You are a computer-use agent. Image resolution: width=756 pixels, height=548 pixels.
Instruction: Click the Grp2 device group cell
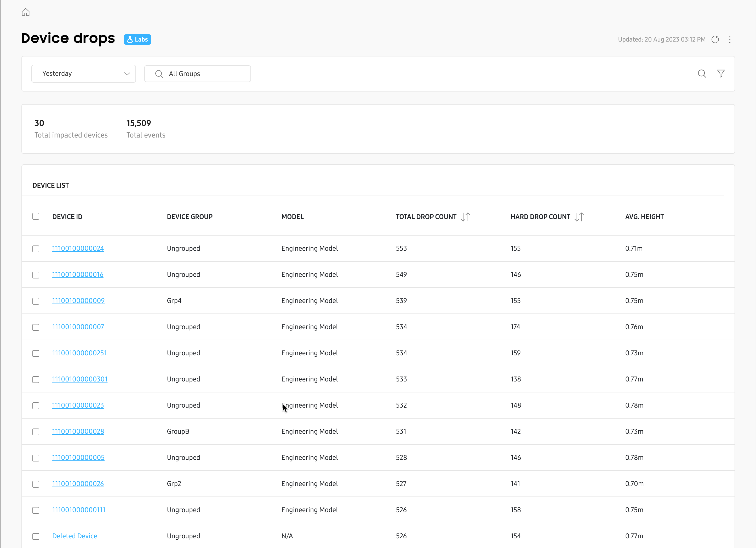click(174, 484)
